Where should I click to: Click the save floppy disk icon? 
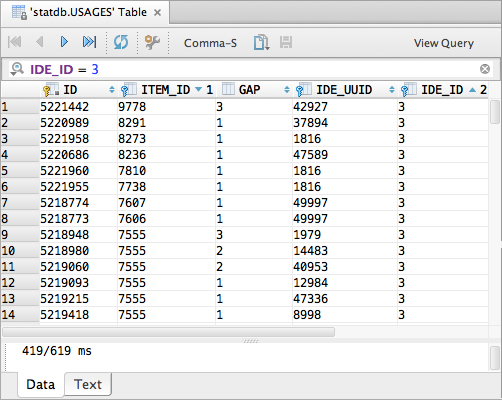coord(286,42)
